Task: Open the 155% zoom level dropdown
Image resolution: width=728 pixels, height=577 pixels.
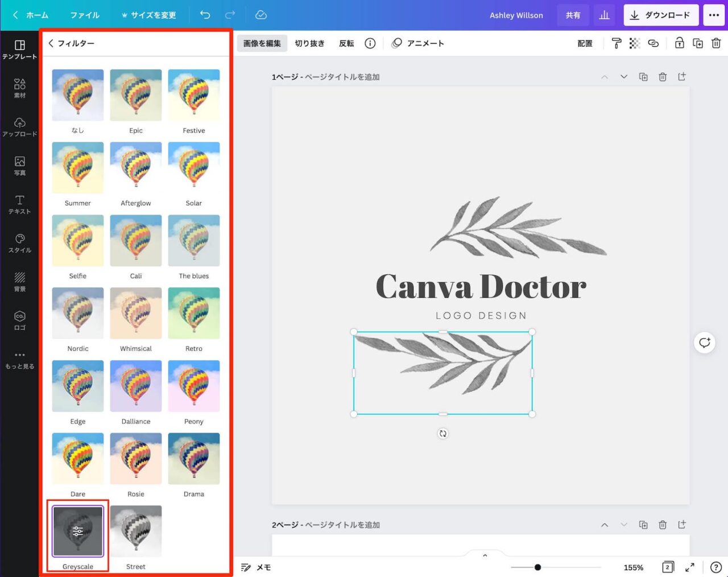Action: tap(634, 567)
